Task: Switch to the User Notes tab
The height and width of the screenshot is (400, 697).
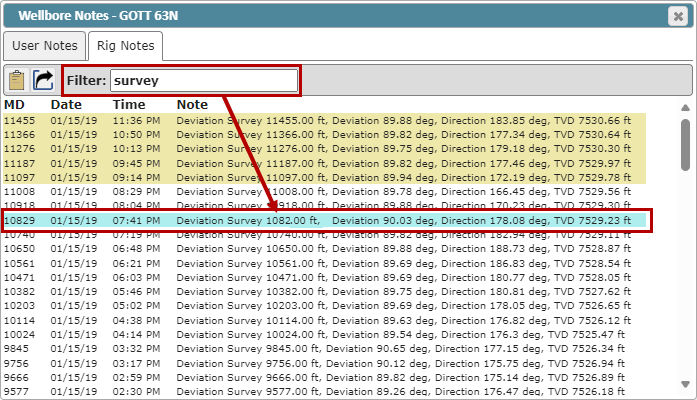Action: click(44, 46)
